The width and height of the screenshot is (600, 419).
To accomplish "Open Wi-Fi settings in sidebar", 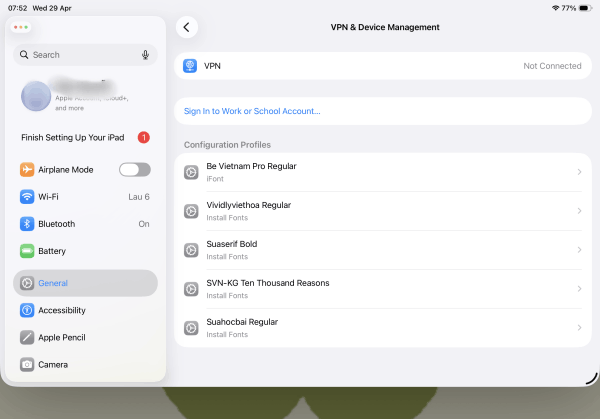I will (85, 197).
